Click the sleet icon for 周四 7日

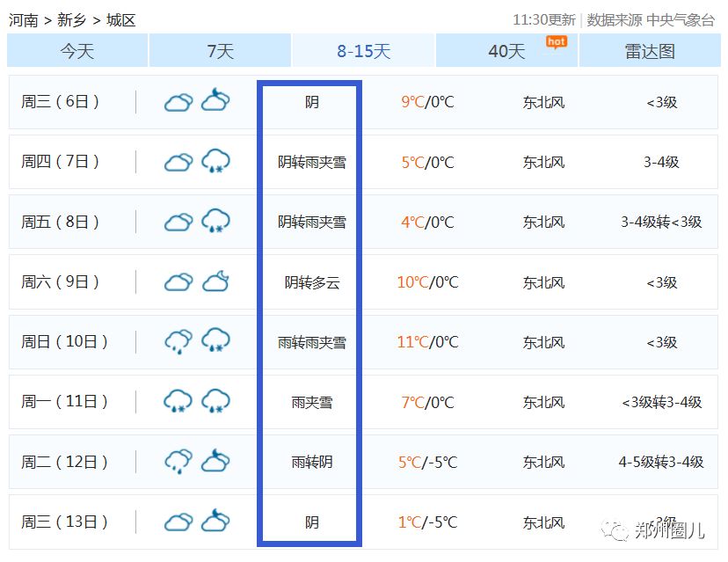point(215,162)
